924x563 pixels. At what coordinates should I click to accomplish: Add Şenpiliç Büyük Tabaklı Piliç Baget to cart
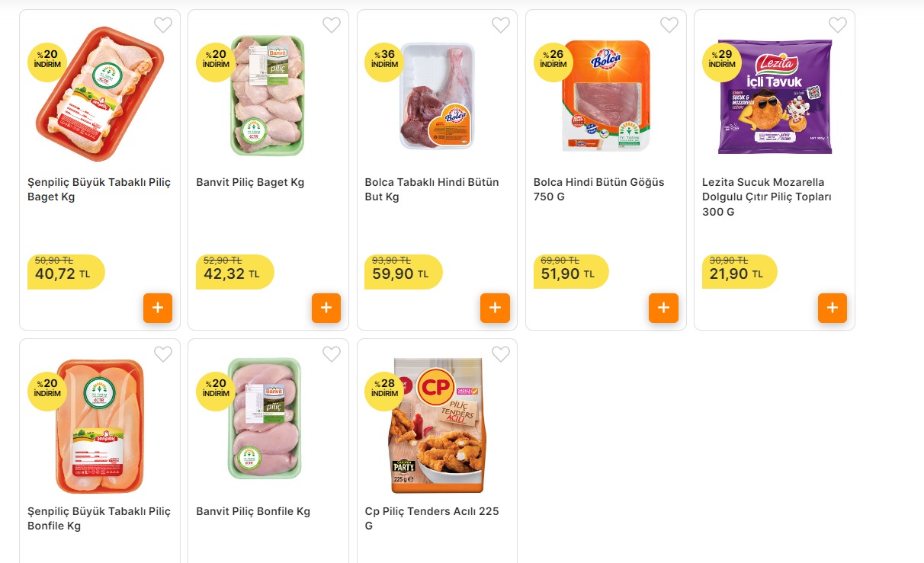pos(158,308)
